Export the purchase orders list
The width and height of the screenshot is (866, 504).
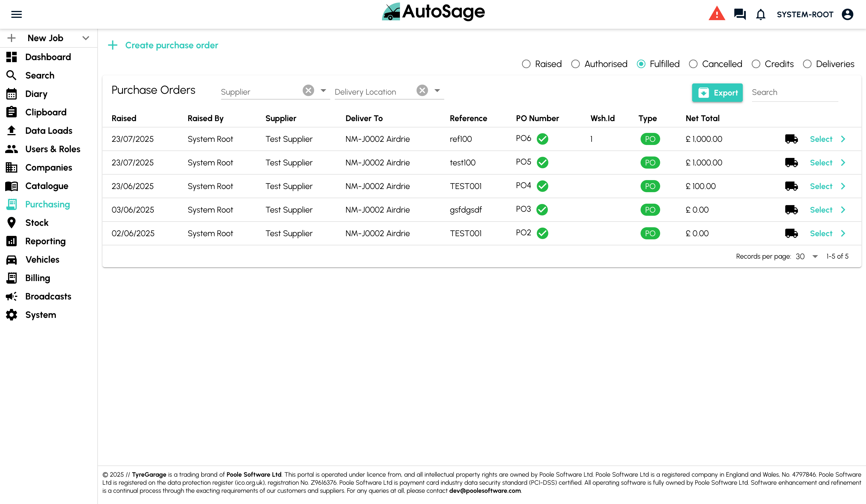point(717,92)
